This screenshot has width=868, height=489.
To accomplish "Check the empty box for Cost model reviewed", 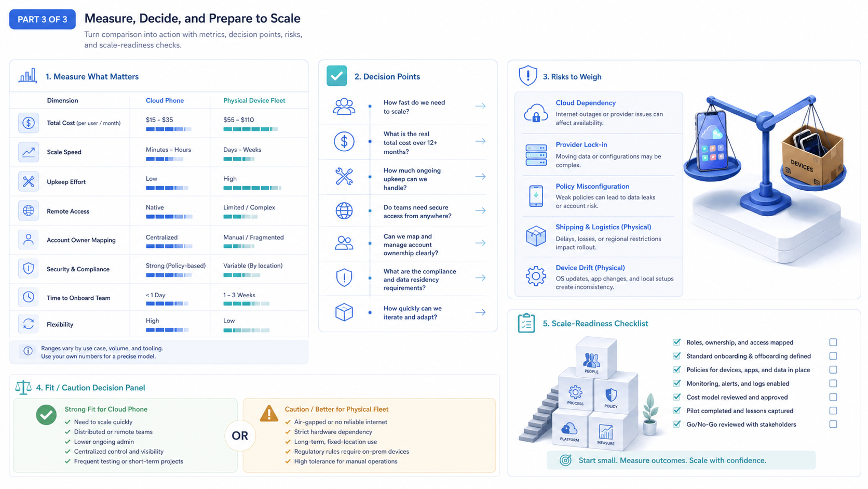I will [x=833, y=397].
